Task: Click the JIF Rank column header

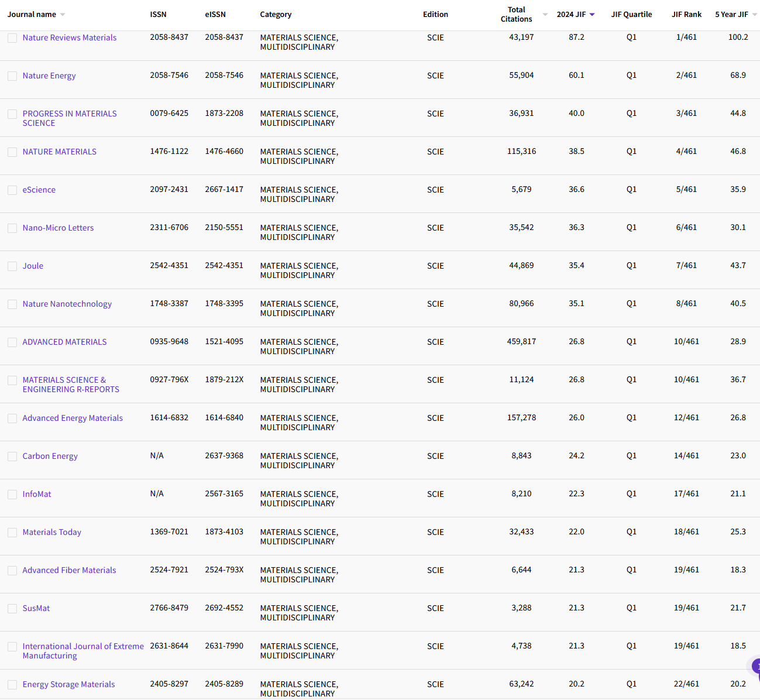Action: click(x=686, y=15)
